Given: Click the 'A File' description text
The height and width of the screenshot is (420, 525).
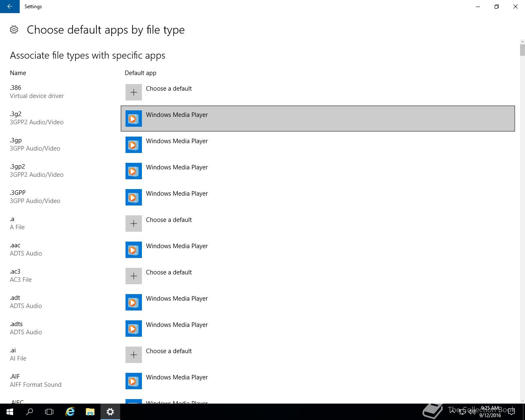Looking at the screenshot, I should click(17, 227).
